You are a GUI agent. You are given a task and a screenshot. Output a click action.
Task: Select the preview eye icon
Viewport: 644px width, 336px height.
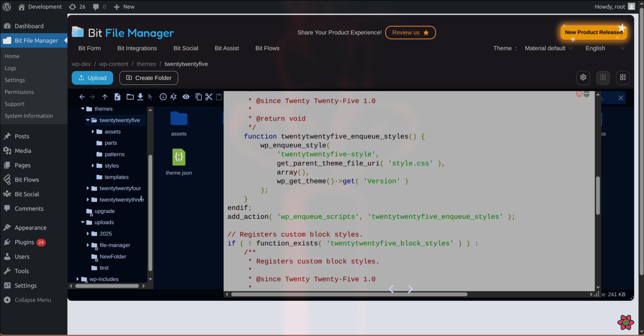(186, 97)
